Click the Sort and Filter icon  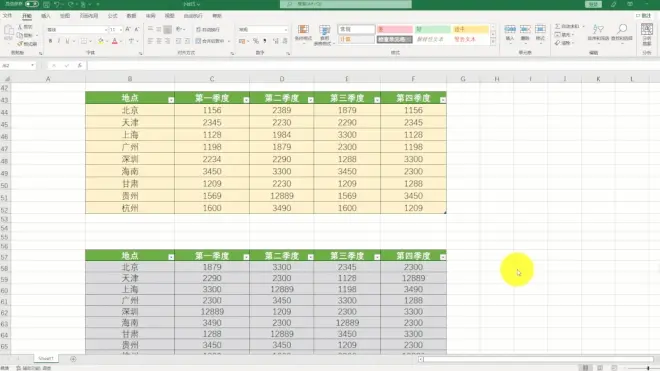[x=598, y=32]
